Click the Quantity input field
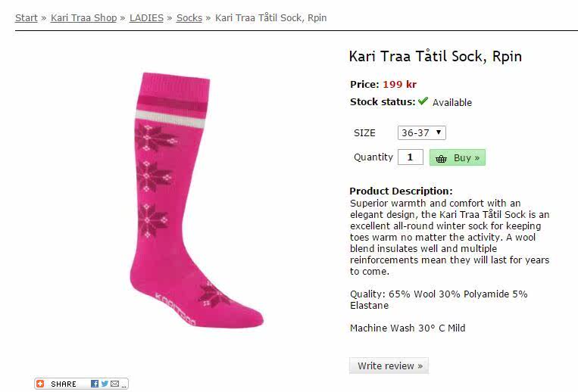This screenshot has height=392, width=578. pos(410,157)
